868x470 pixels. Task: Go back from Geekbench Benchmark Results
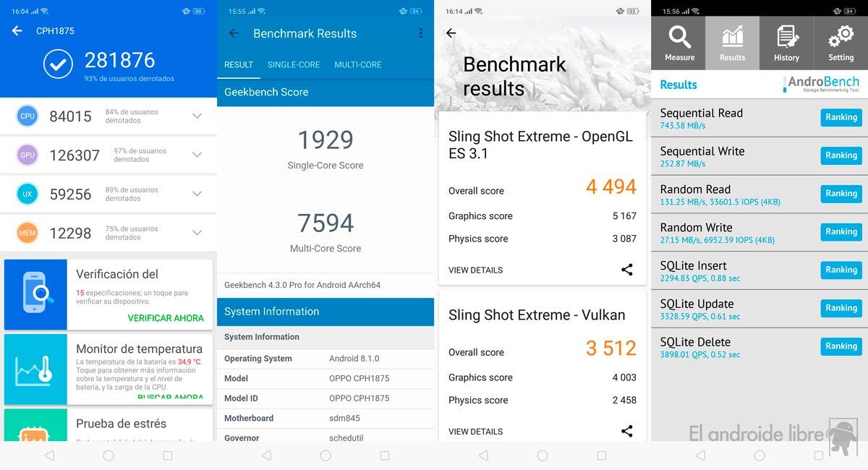tap(234, 33)
